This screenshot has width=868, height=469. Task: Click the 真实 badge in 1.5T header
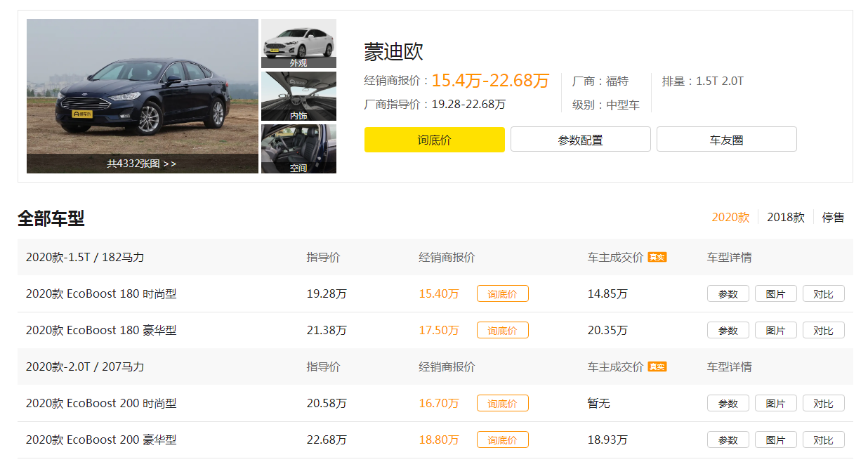point(657,257)
